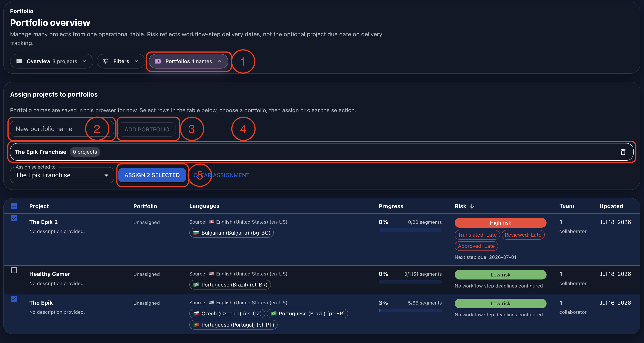Click the Portfolio overview heading
The width and height of the screenshot is (644, 343).
[x=50, y=23]
